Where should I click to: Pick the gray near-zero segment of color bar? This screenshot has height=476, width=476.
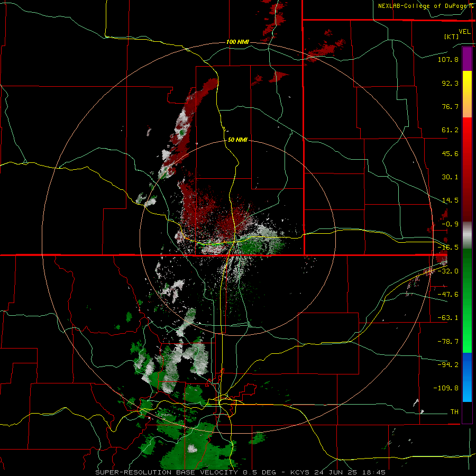[x=467, y=235]
